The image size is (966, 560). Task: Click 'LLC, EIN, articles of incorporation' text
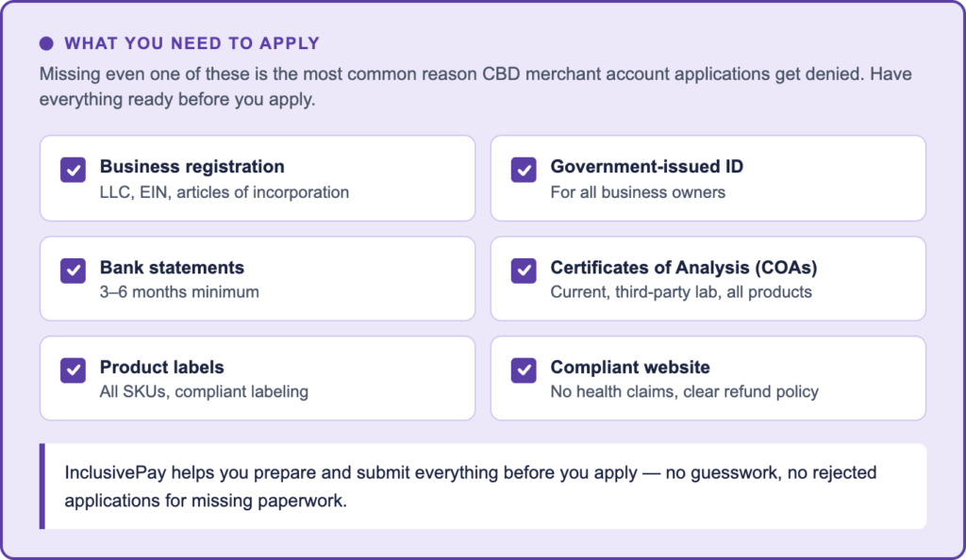point(224,192)
